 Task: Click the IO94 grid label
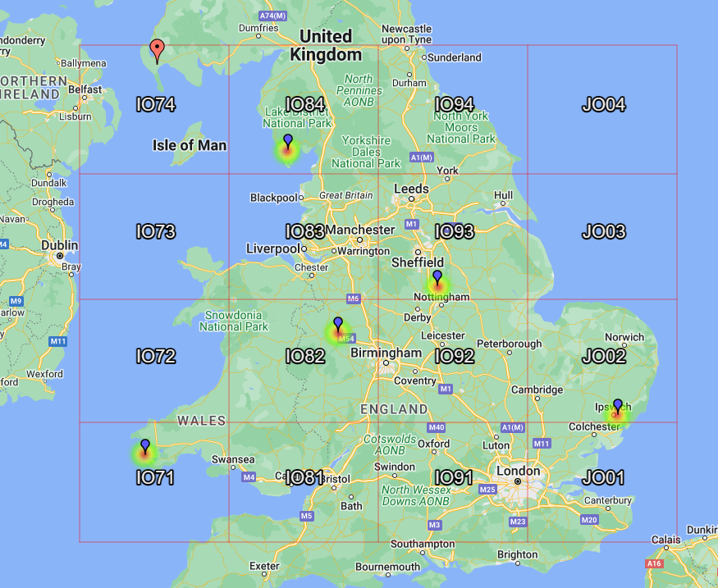point(455,105)
